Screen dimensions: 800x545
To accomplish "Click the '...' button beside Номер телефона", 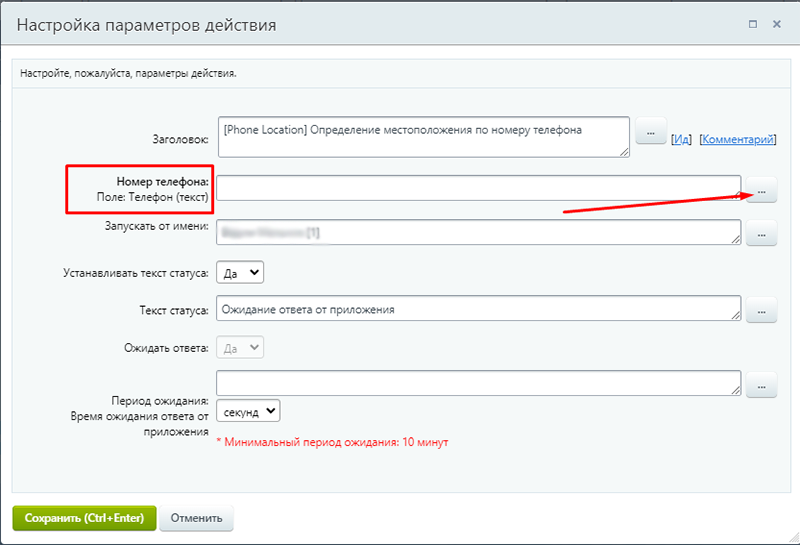I will coord(761,190).
